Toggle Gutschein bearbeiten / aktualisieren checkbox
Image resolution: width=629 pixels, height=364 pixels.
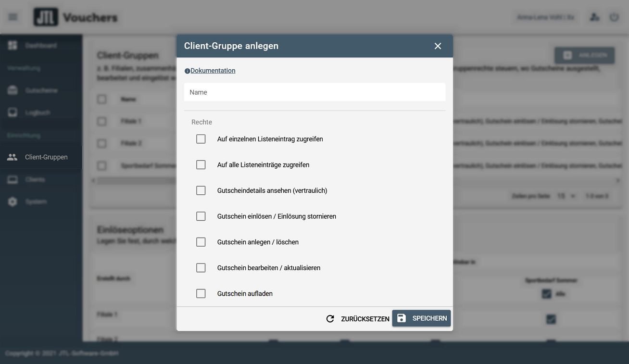click(201, 268)
